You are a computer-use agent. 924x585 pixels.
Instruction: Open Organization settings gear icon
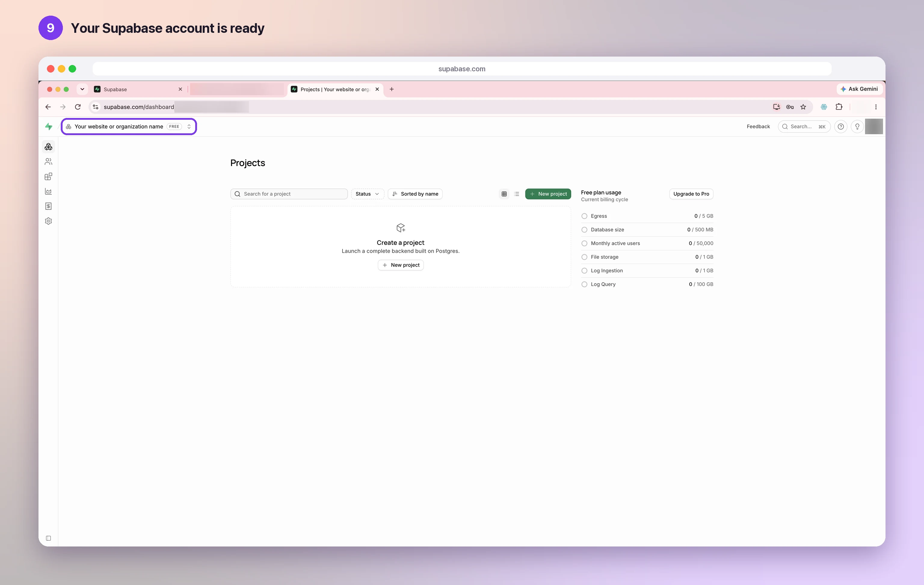(x=48, y=221)
